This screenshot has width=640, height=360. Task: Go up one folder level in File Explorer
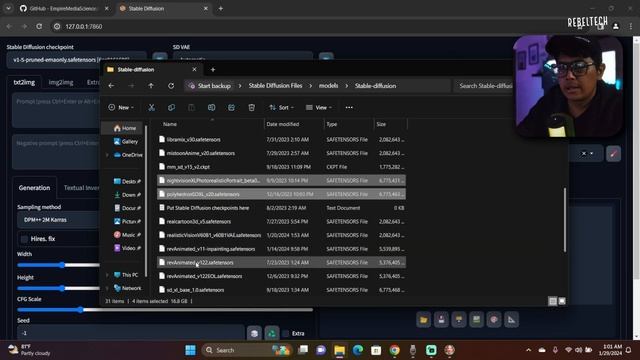(x=151, y=86)
